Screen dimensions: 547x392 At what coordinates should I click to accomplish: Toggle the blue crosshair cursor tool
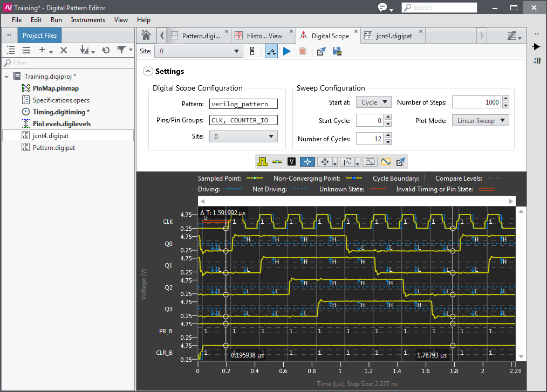click(307, 162)
